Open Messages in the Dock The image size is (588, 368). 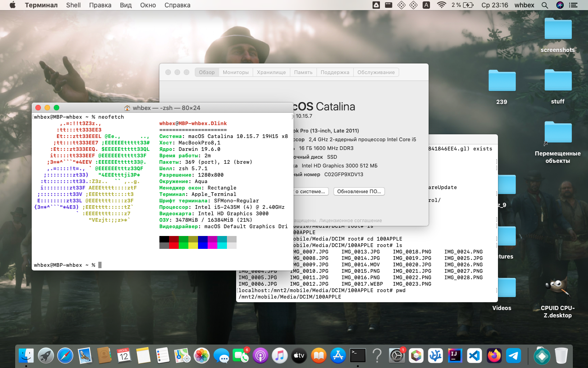click(x=221, y=356)
